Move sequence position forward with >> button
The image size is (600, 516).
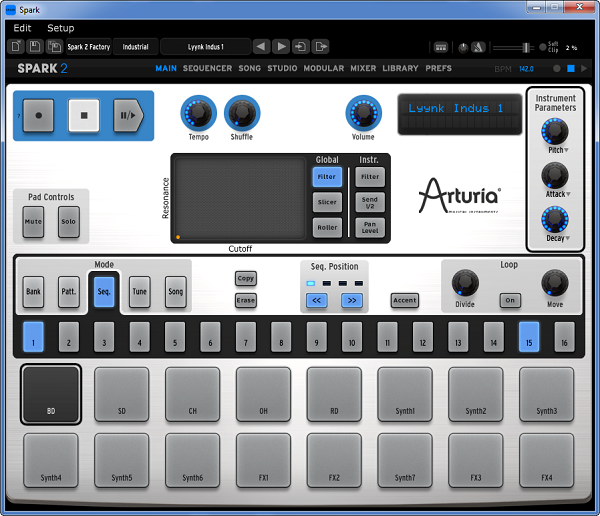click(x=352, y=300)
